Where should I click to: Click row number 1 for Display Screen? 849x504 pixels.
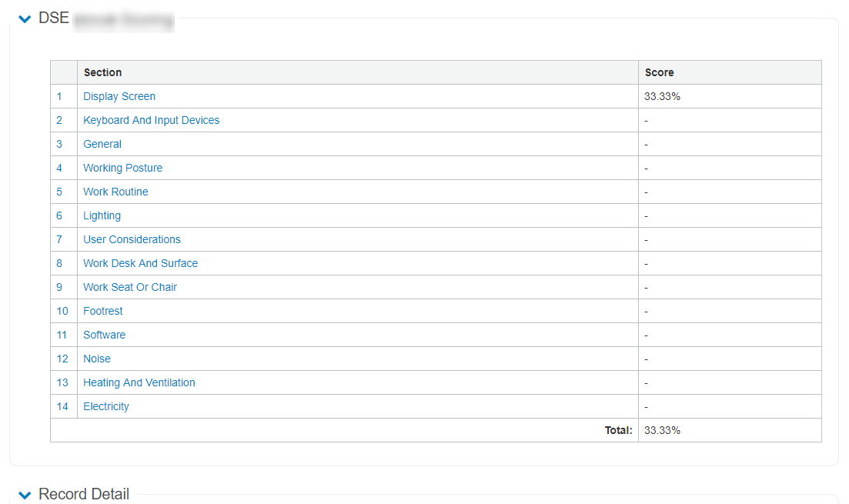[59, 96]
